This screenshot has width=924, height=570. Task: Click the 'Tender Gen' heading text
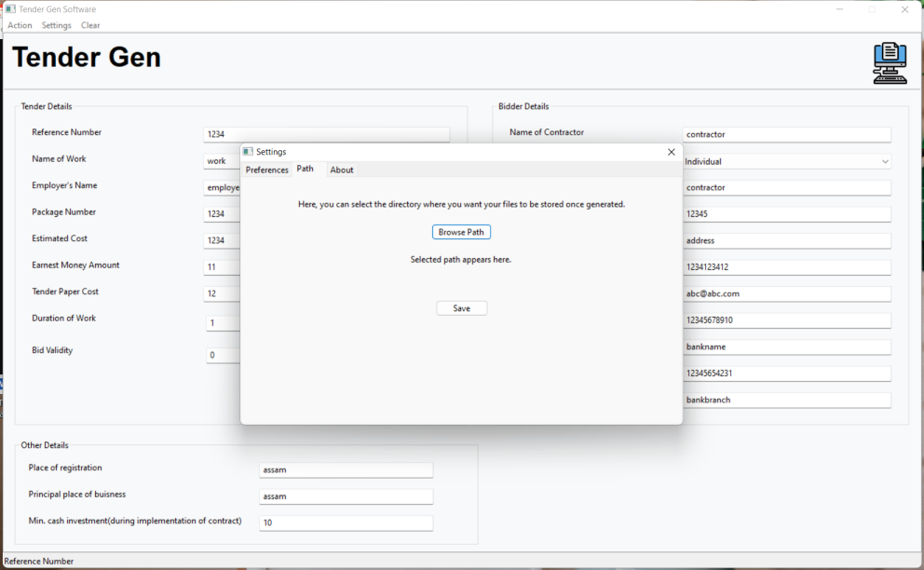(87, 57)
